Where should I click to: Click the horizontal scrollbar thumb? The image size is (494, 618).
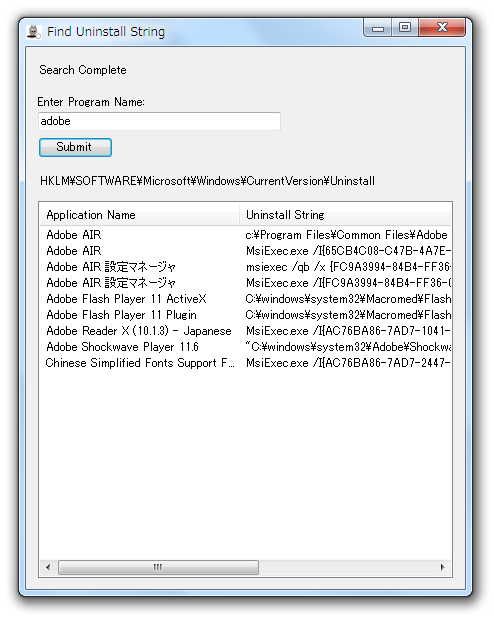coord(158,568)
